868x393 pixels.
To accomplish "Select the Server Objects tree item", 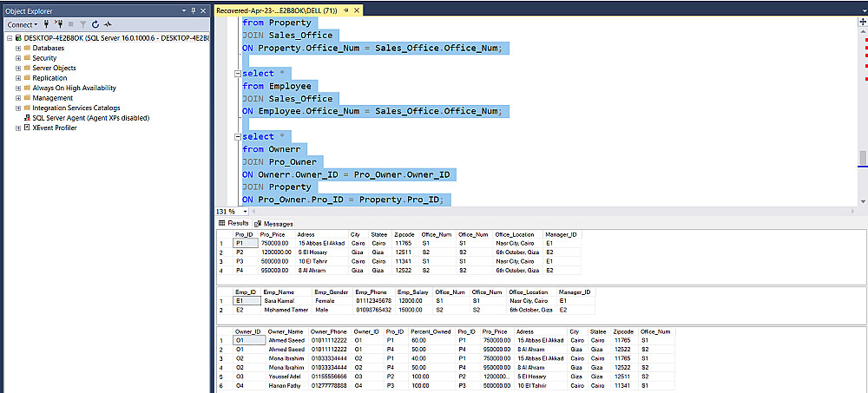I will tap(54, 68).
